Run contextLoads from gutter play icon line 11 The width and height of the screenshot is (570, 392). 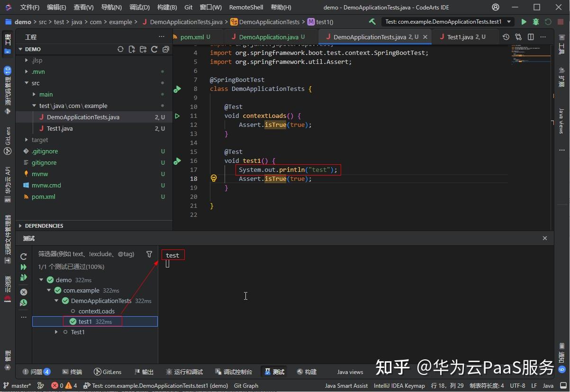point(177,116)
